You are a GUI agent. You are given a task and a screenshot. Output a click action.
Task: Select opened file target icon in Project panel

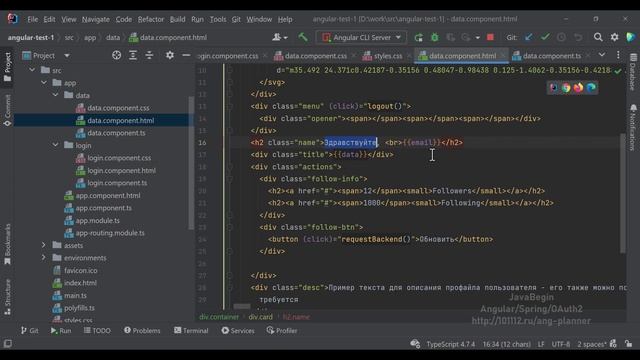pyautogui.click(x=116, y=55)
